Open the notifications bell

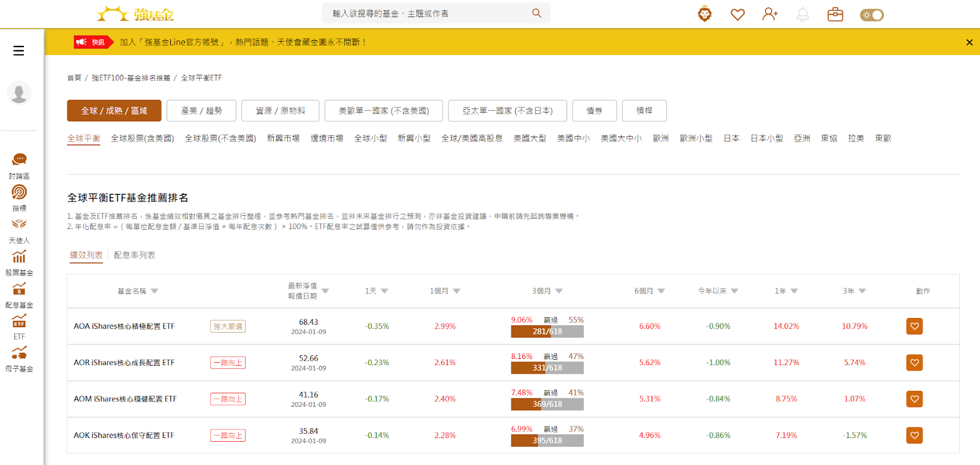tap(802, 15)
